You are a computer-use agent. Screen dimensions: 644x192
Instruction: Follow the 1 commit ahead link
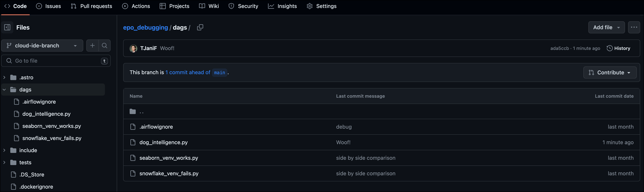187,72
